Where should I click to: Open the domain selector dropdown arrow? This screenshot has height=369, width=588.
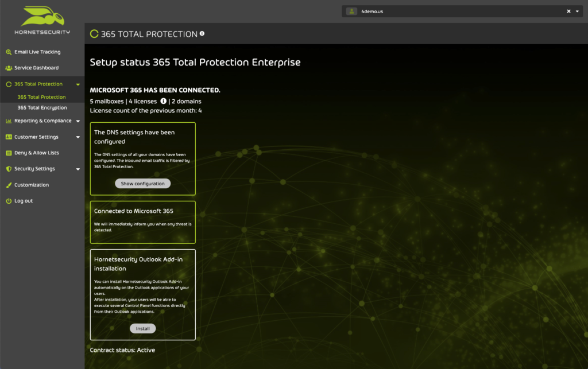pyautogui.click(x=578, y=11)
